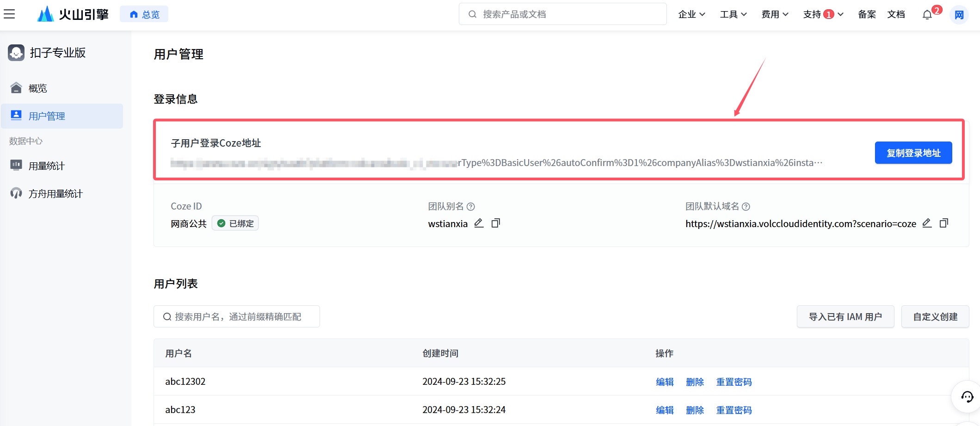The width and height of the screenshot is (980, 426).
Task: Copy the team default domain URL
Action: 944,223
